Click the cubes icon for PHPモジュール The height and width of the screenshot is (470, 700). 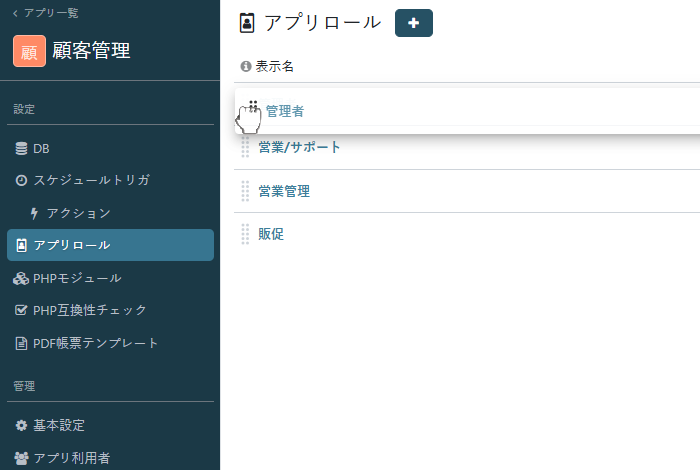pyautogui.click(x=21, y=278)
